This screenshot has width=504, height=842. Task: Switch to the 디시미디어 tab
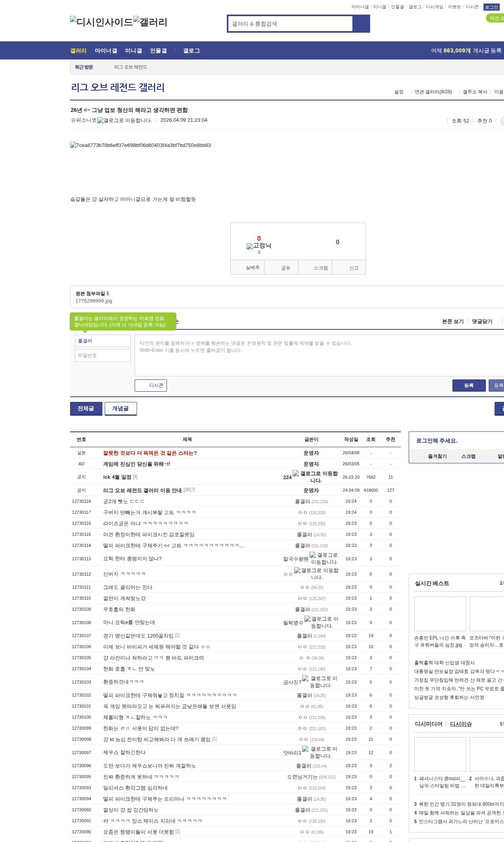pos(428,724)
